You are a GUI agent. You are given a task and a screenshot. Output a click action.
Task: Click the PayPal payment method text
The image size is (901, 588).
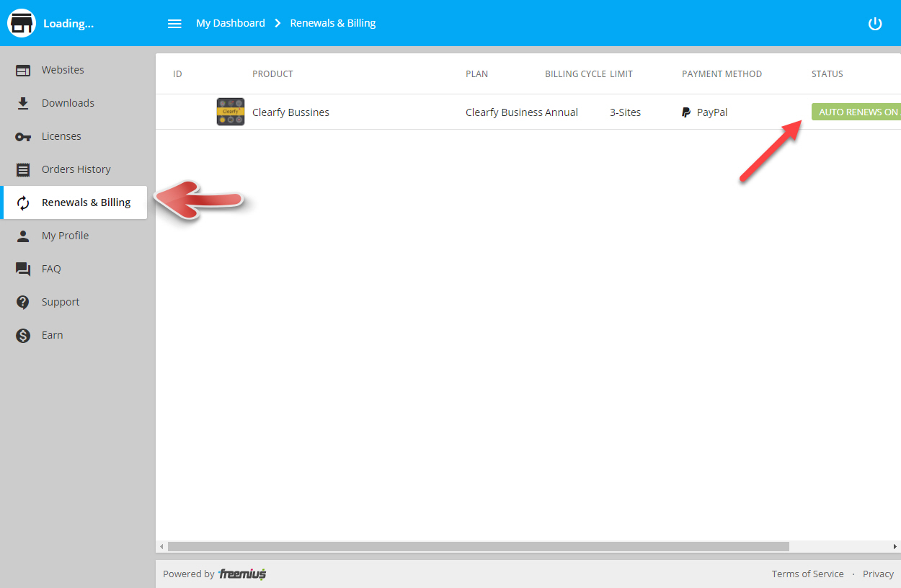(712, 112)
